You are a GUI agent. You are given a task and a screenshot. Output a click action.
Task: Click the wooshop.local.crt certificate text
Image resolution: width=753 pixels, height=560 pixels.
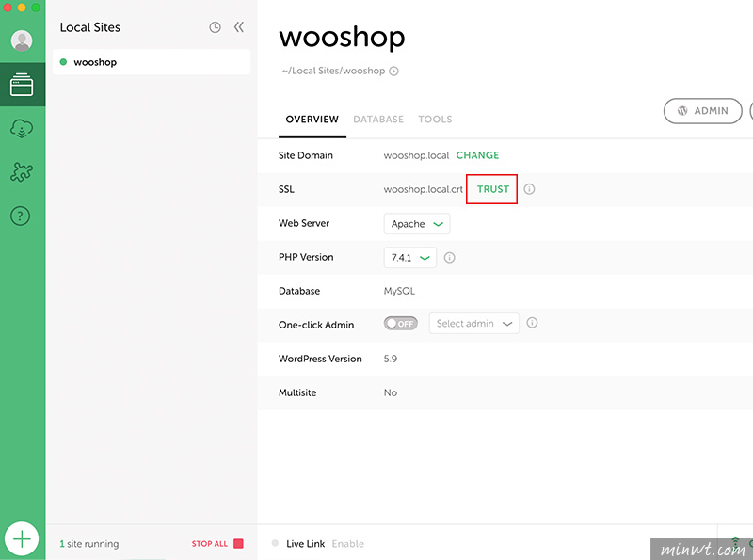pyautogui.click(x=423, y=189)
